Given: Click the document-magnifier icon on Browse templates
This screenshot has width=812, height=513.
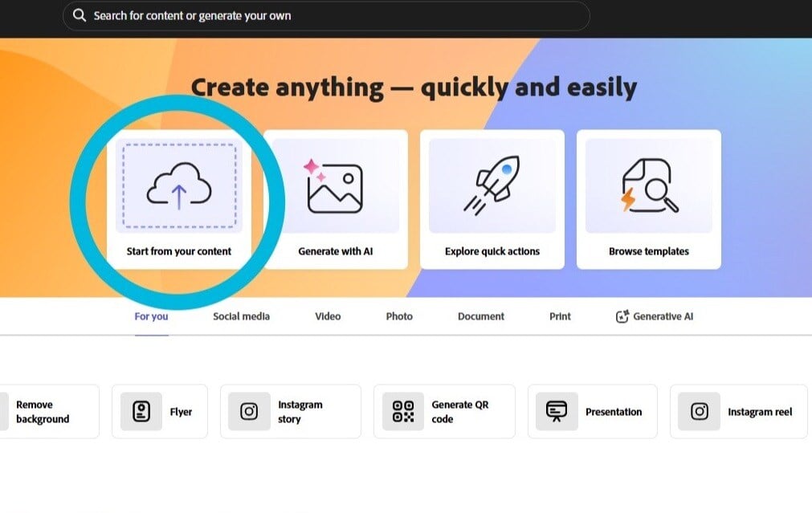Looking at the screenshot, I should [x=647, y=185].
